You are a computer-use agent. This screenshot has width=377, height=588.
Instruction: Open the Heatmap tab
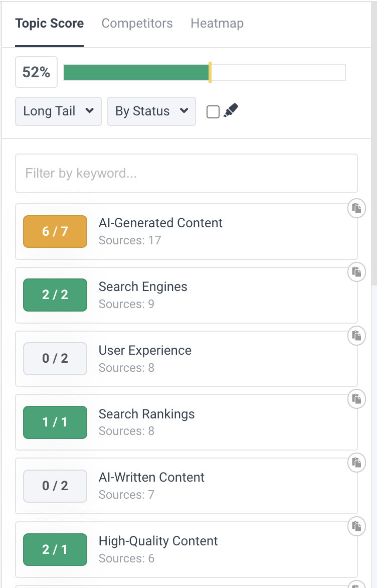[x=217, y=23]
